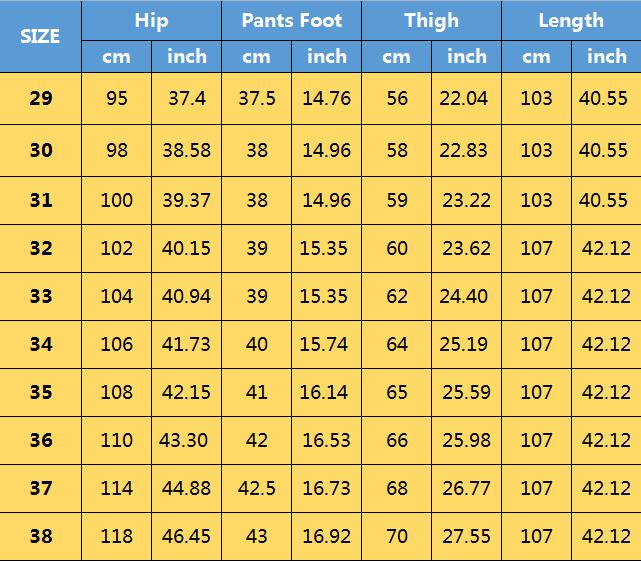
Task: Click the length inch cell for size 31
Action: pyautogui.click(x=606, y=200)
